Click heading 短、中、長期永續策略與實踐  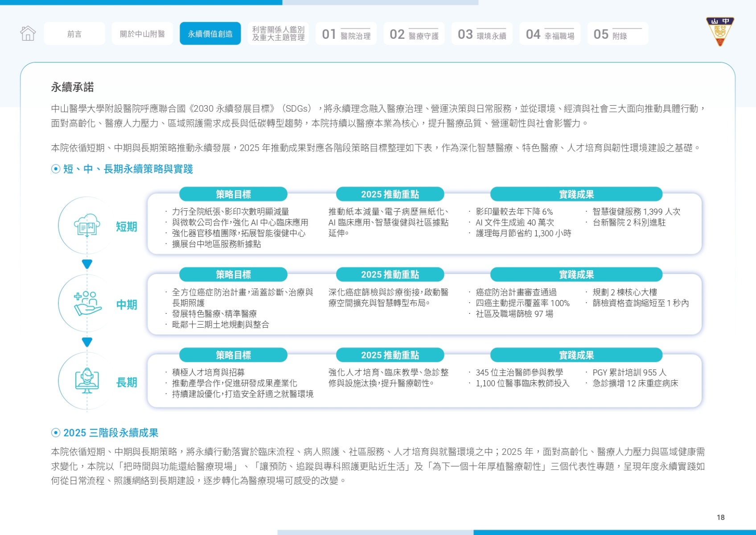pos(128,169)
